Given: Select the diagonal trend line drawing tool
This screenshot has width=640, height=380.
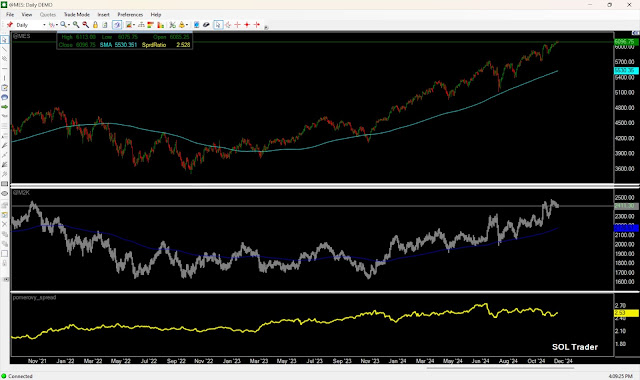Looking at the screenshot, I should click(x=4, y=49).
